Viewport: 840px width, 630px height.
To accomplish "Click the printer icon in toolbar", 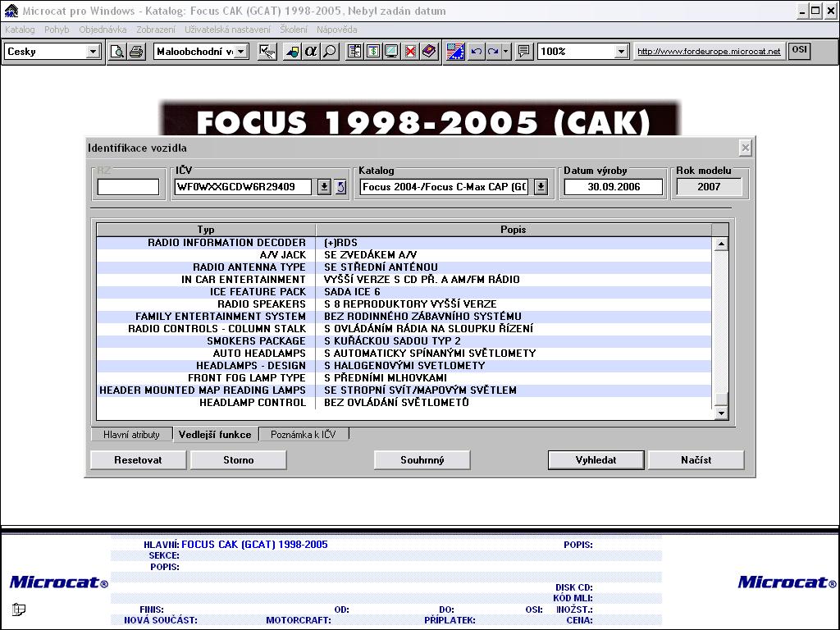I will pos(135,52).
